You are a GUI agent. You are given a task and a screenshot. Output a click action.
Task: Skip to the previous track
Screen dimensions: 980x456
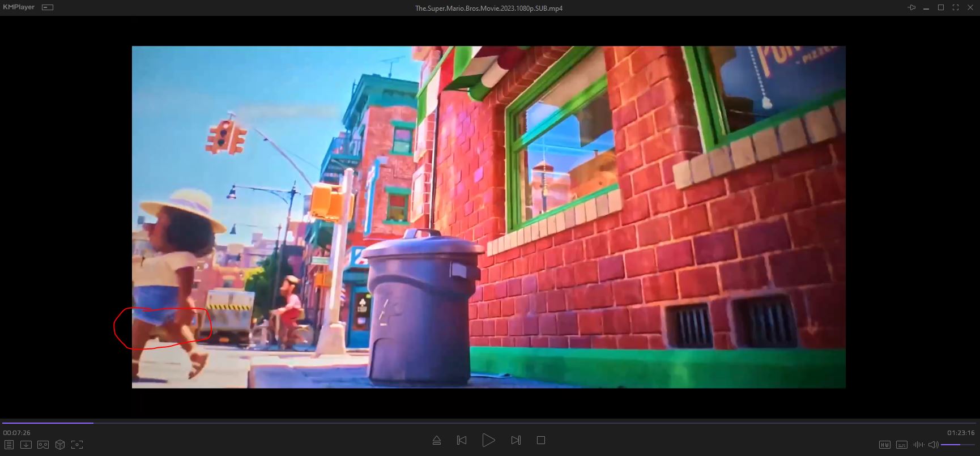[x=462, y=440]
